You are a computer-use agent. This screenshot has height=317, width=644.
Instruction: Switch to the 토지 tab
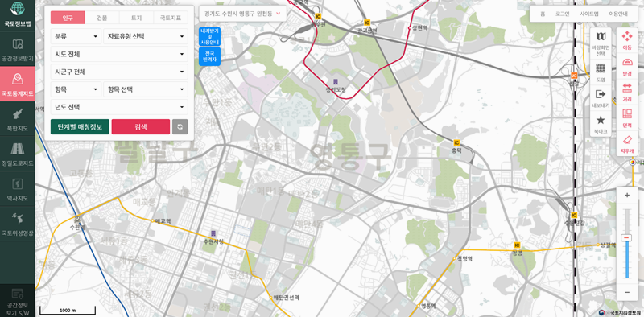point(136,18)
